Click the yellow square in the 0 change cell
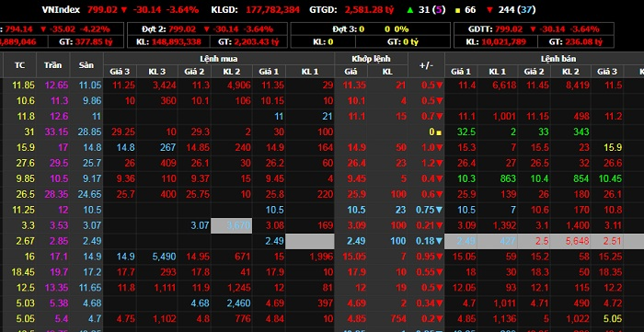 pyautogui.click(x=439, y=132)
